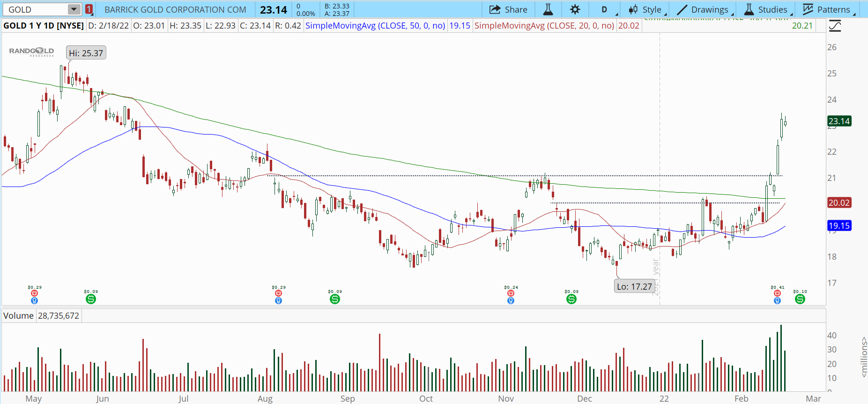This screenshot has width=868, height=404.
Task: Click the blue 19.15 price axis tag
Action: click(x=839, y=226)
